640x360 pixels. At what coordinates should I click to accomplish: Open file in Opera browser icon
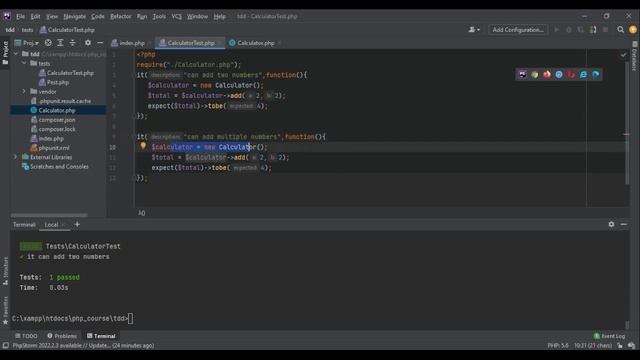pos(571,74)
